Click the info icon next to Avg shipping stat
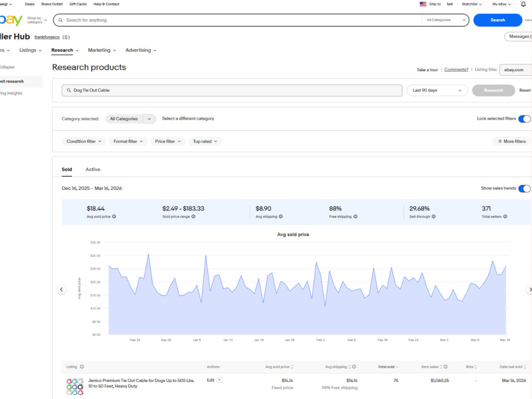The height and width of the screenshot is (399, 532). click(x=280, y=217)
